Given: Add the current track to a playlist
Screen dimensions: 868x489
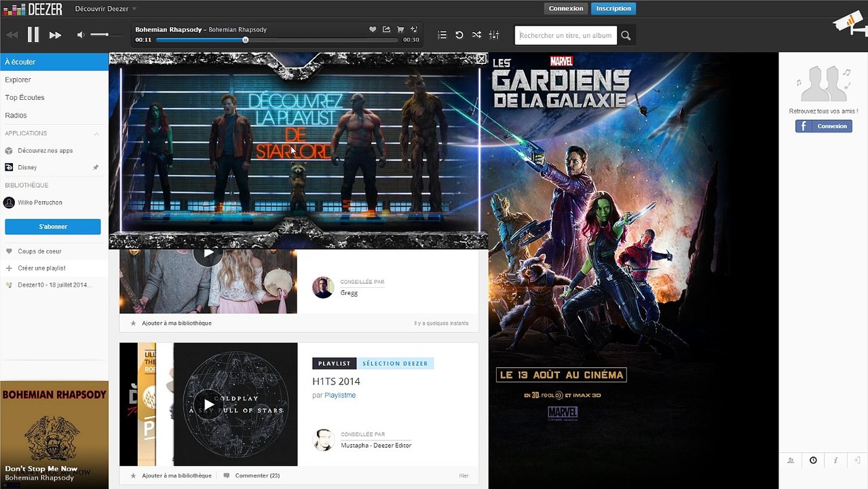Looking at the screenshot, I should click(x=414, y=29).
